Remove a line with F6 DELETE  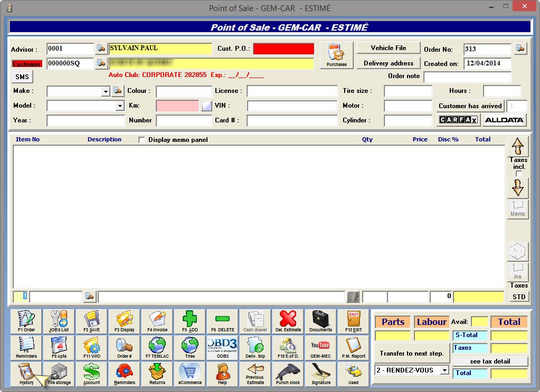(222, 321)
